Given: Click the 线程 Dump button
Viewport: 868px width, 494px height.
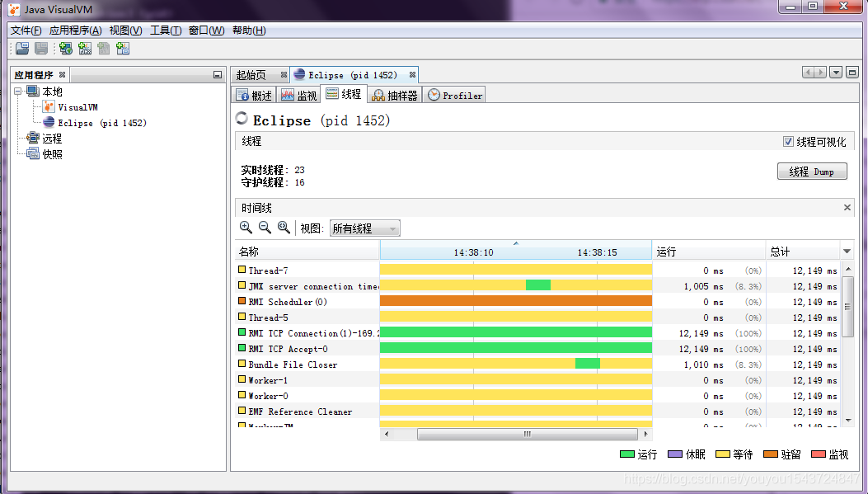Looking at the screenshot, I should pos(811,172).
